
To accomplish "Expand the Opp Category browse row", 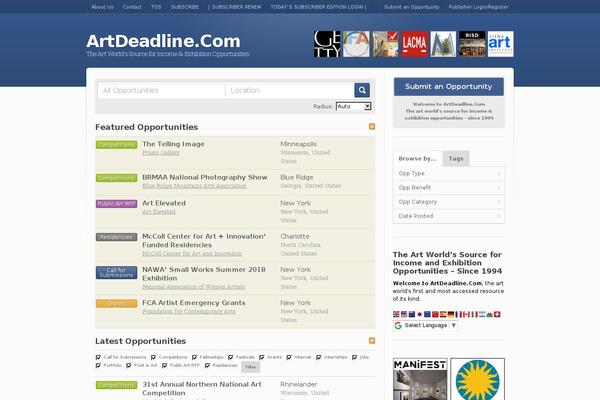I will pos(448,202).
